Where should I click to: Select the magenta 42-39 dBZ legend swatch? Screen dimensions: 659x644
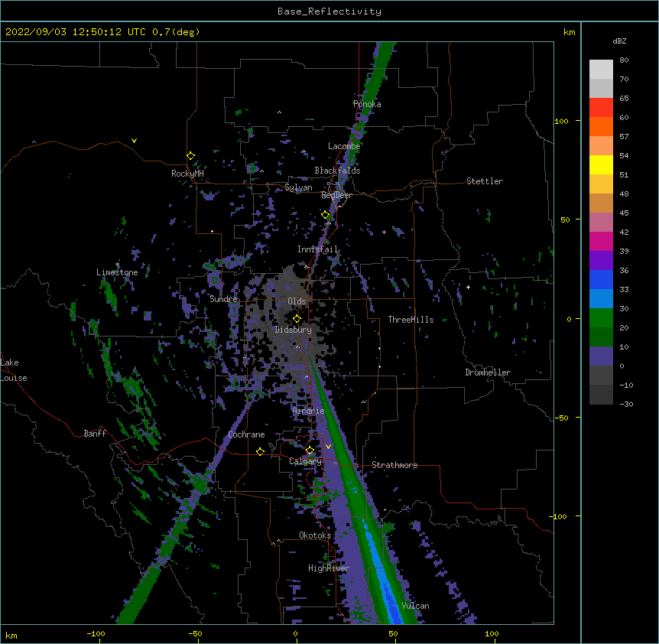click(601, 242)
